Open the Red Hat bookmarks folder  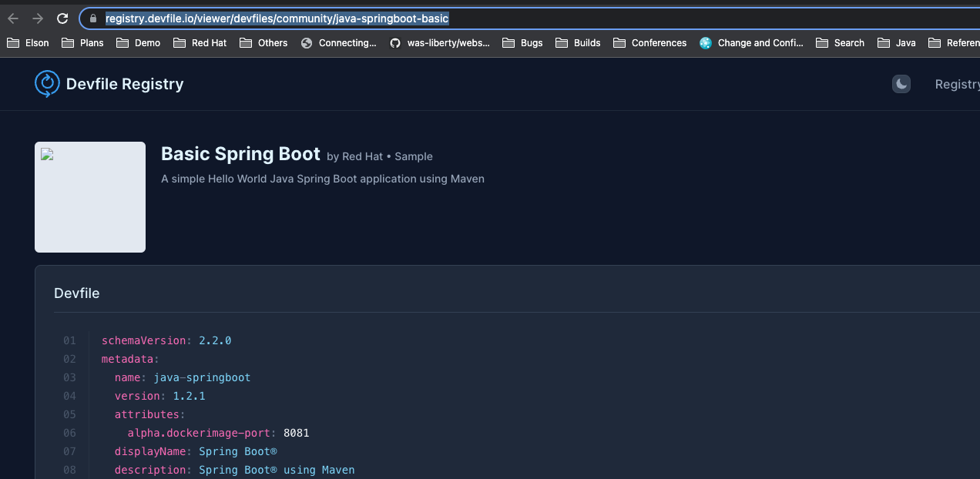(x=200, y=43)
